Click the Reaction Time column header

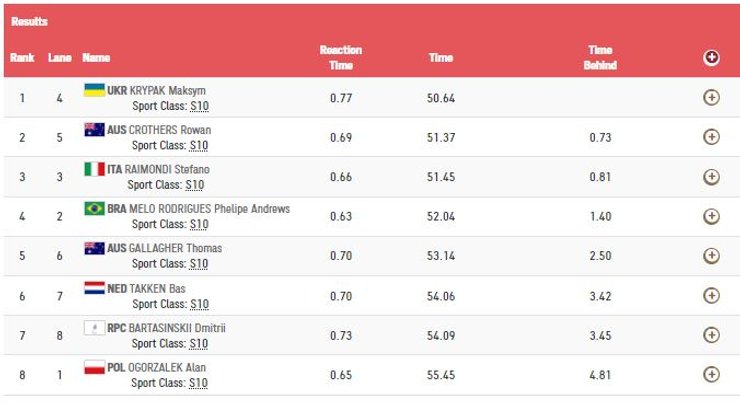pos(340,58)
